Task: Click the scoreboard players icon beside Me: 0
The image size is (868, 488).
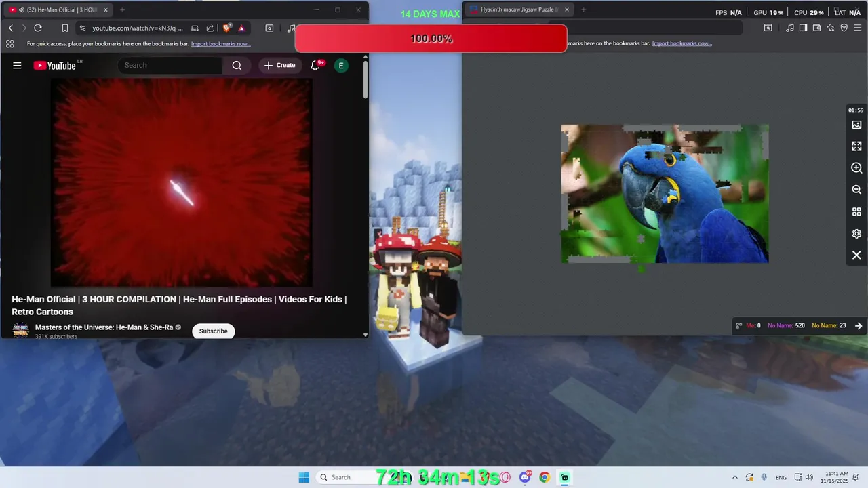Action: pyautogui.click(x=738, y=326)
